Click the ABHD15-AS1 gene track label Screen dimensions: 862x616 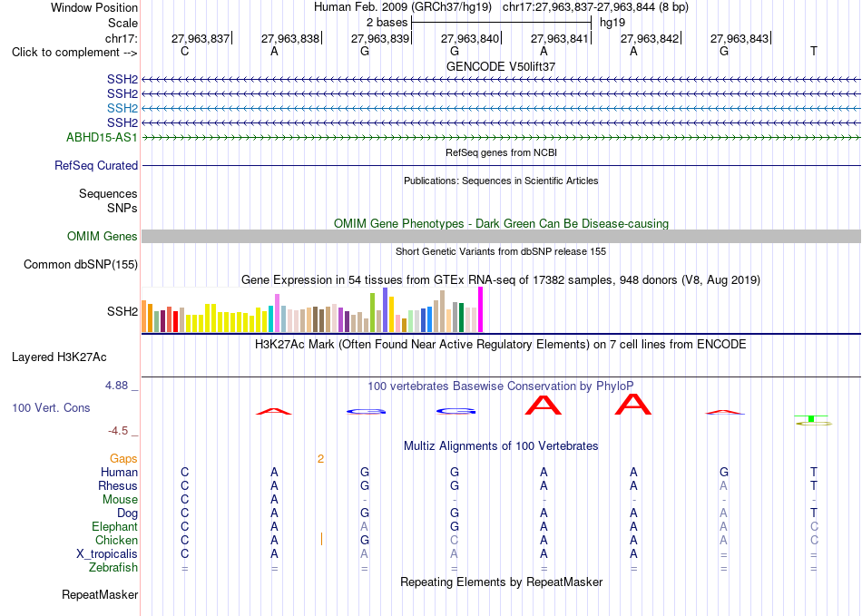[102, 137]
